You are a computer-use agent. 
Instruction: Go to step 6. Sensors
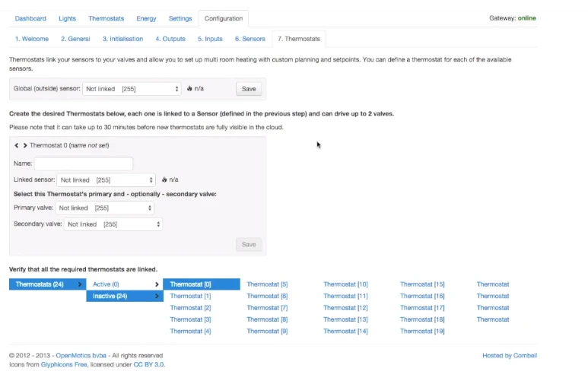pos(250,39)
